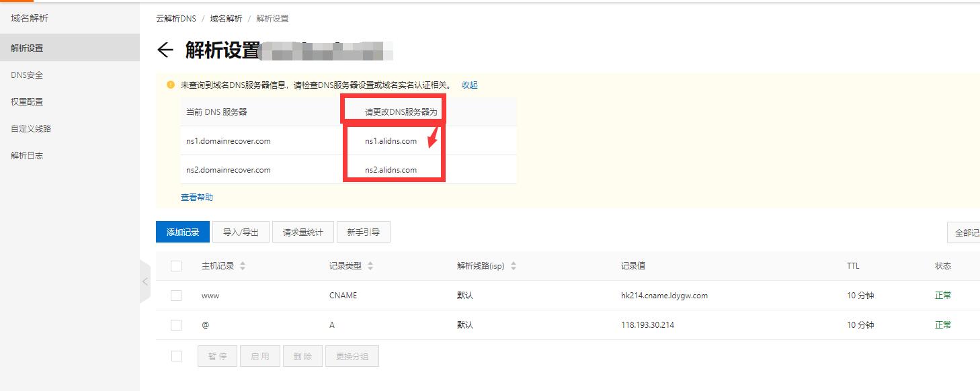This screenshot has height=391, width=980.
Task: Sort by 解析线路(isp) column sort arrows
Action: pyautogui.click(x=514, y=266)
